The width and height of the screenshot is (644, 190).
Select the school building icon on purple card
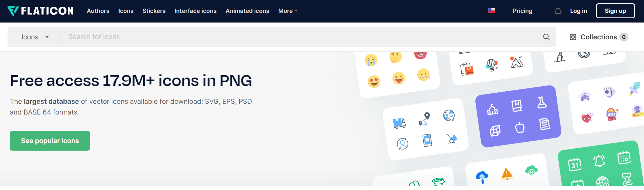coord(492,109)
